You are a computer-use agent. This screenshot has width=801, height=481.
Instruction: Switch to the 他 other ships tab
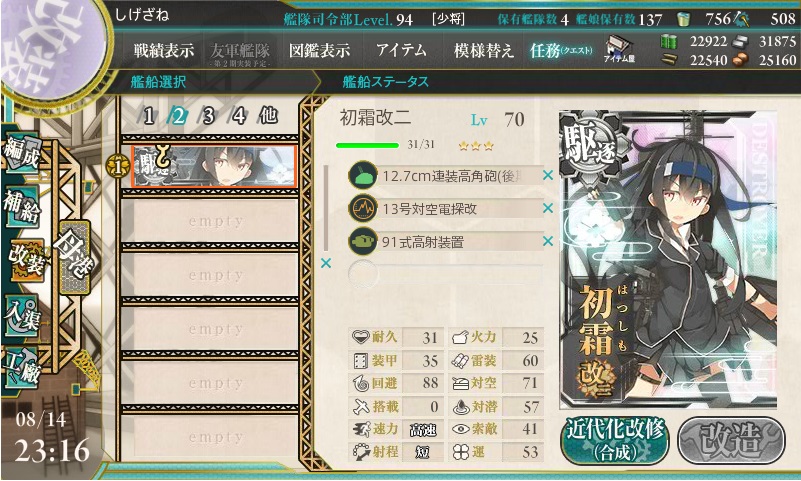pyautogui.click(x=268, y=115)
